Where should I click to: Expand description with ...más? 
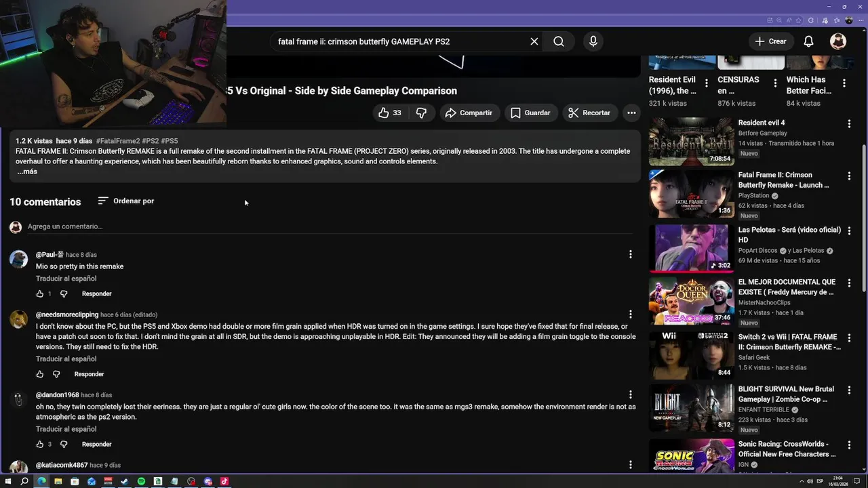click(27, 171)
